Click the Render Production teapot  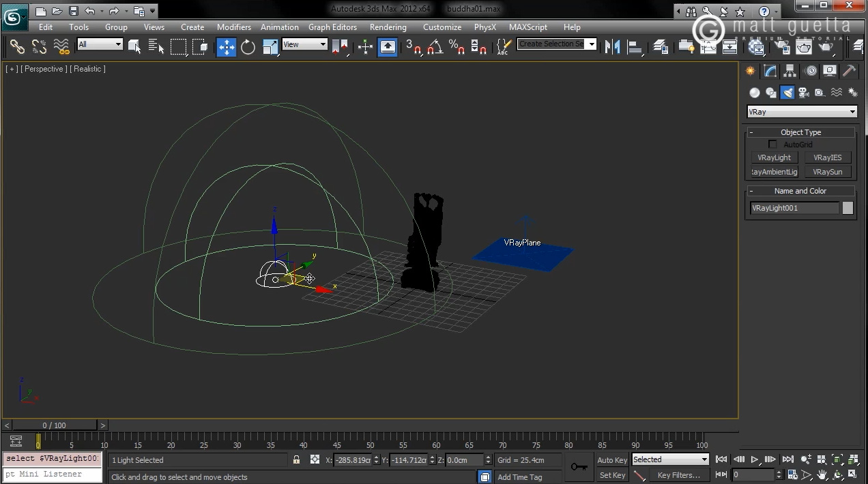point(826,46)
